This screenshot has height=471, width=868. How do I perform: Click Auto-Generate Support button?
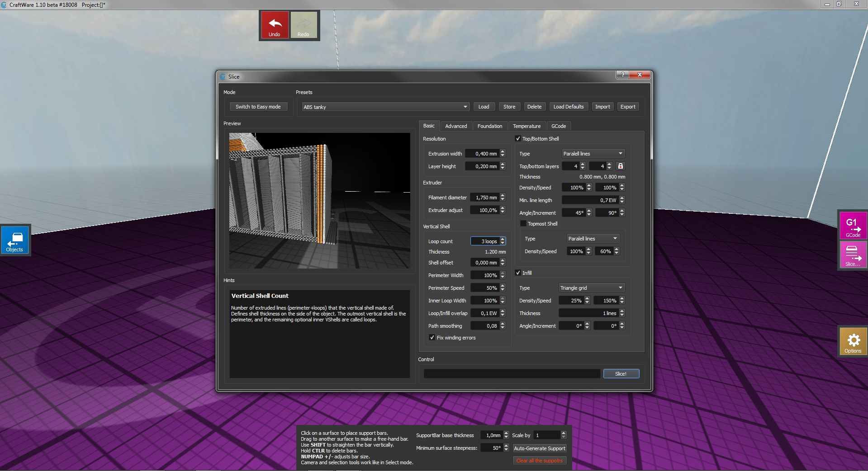(539, 448)
